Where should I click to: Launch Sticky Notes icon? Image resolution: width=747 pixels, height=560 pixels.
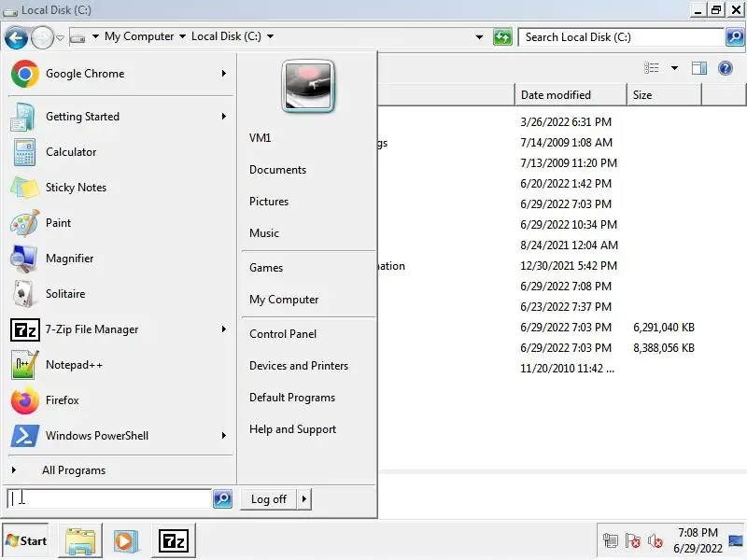pos(24,188)
